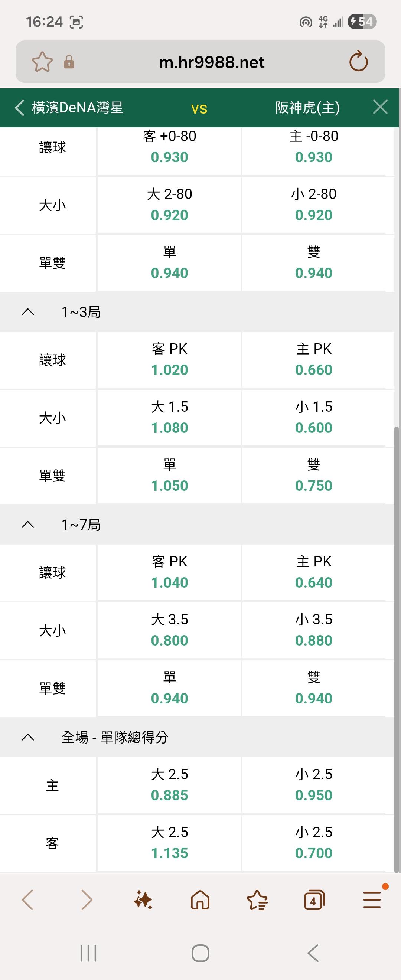Close the match panel with X
401x980 pixels.
pyautogui.click(x=380, y=107)
